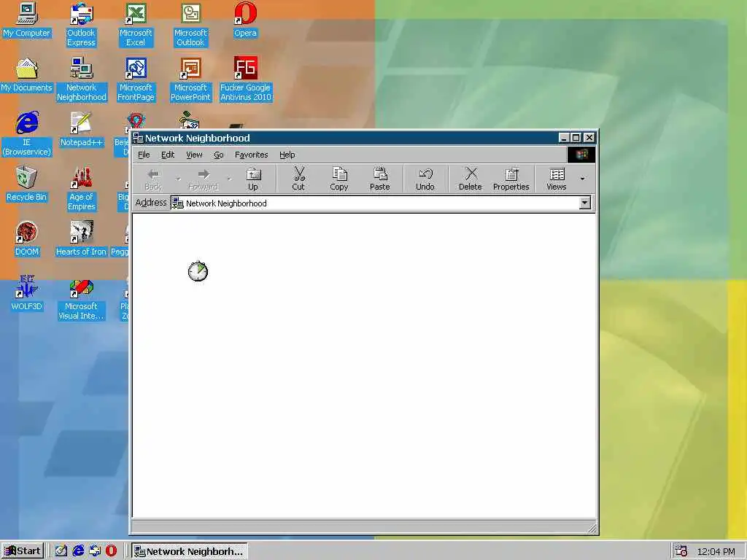The image size is (747, 560).
Task: Click the Network Neighborhood title bar icon
Action: click(138, 138)
